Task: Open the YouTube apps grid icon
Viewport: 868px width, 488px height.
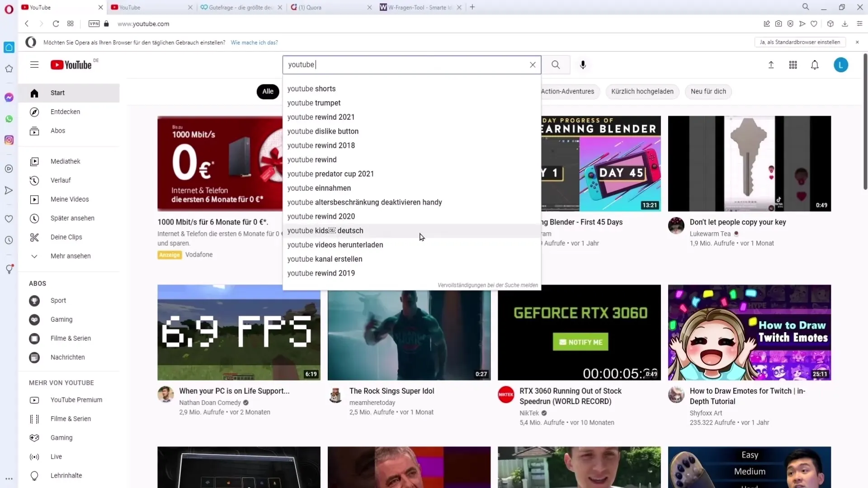Action: 793,65
